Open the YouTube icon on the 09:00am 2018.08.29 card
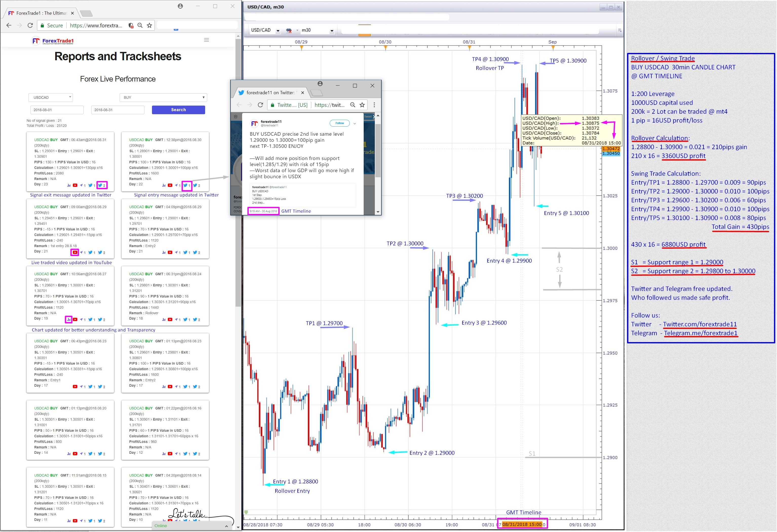Image resolution: width=777 pixels, height=532 pixels. coord(75,253)
